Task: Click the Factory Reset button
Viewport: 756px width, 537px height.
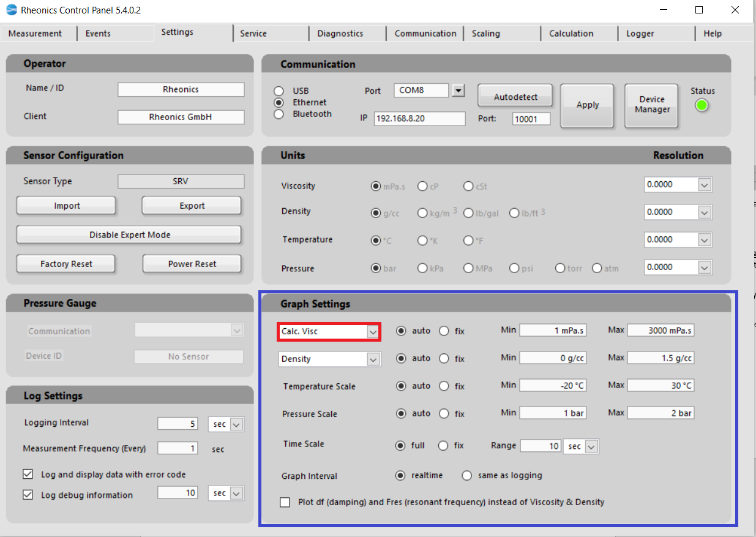Action: (x=66, y=264)
